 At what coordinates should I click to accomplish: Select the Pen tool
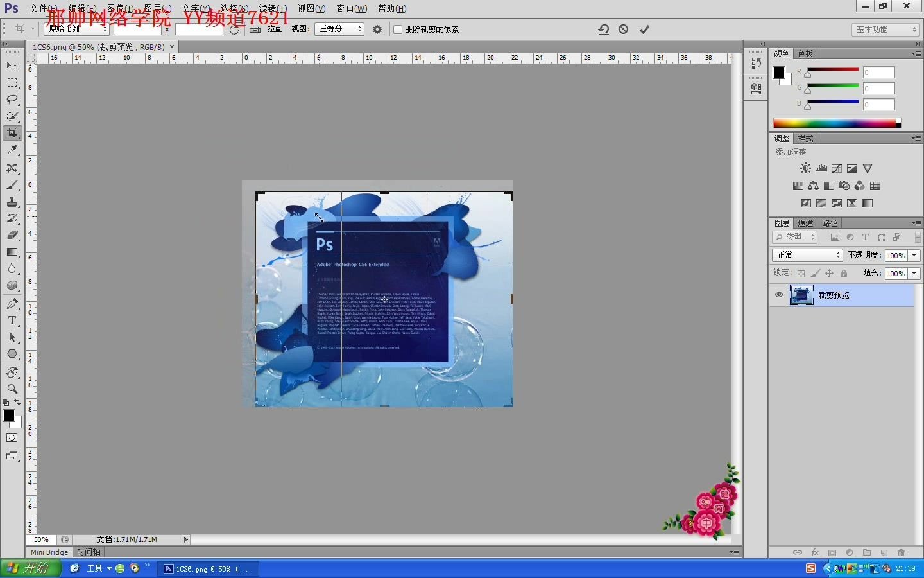click(x=12, y=304)
